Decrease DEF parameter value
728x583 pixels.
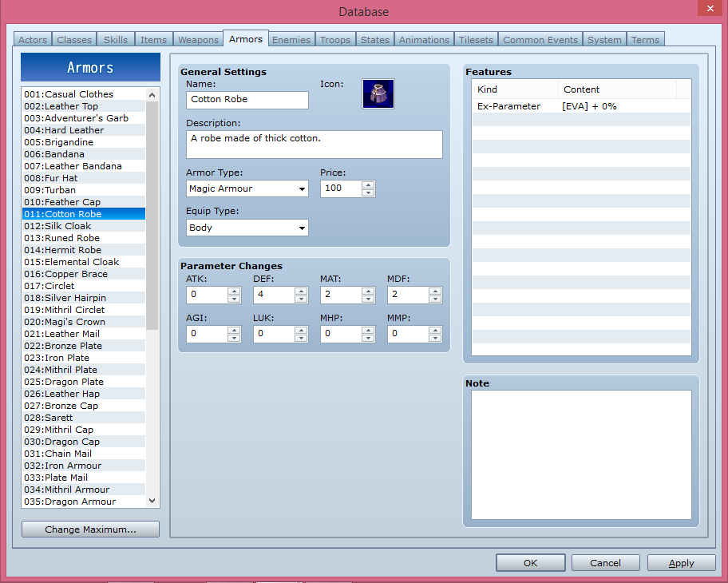(301, 299)
